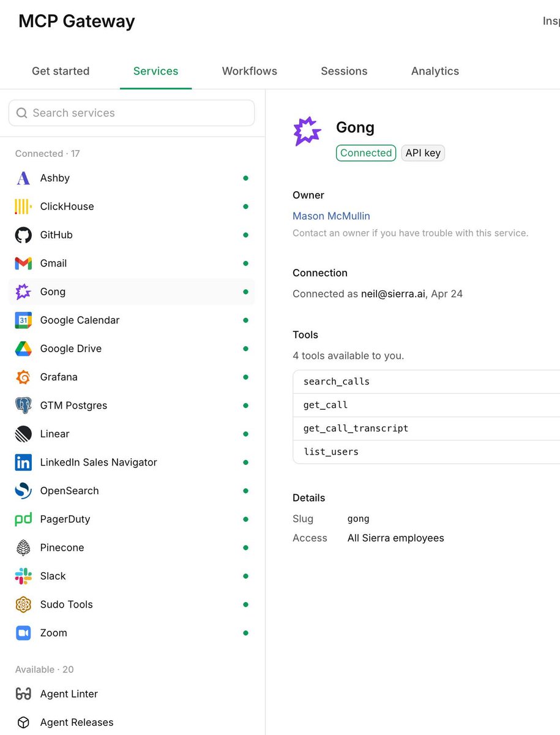Viewport: 560px width, 735px height.
Task: Select the get_call tool row
Action: (x=426, y=405)
